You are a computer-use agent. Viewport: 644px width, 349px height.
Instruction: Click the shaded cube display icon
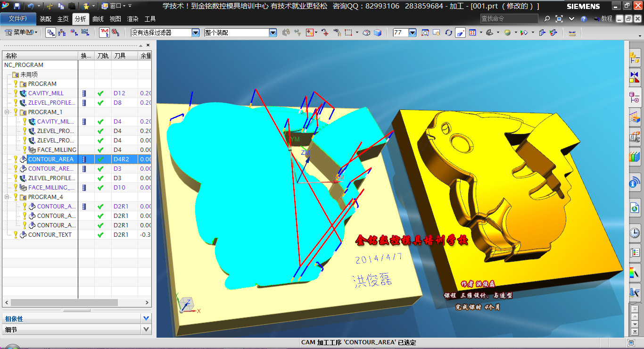pyautogui.click(x=378, y=33)
